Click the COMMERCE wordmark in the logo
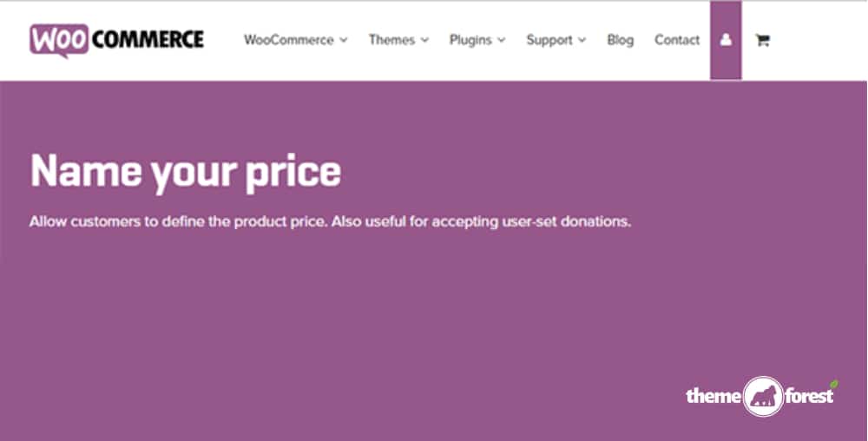 148,39
